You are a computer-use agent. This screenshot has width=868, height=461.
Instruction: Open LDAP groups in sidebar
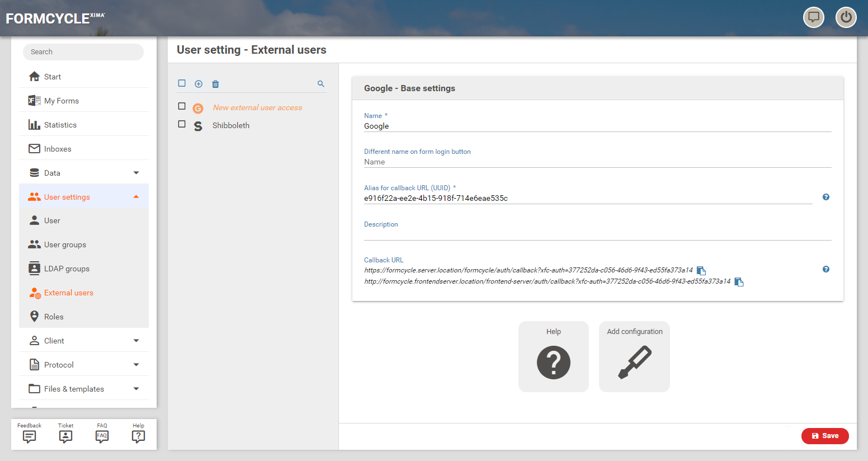tap(67, 269)
